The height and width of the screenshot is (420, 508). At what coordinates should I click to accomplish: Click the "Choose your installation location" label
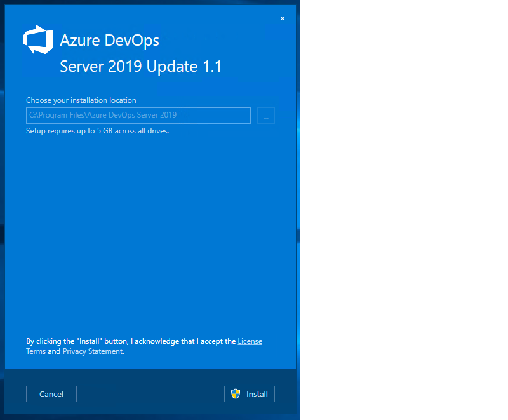pyautogui.click(x=81, y=100)
